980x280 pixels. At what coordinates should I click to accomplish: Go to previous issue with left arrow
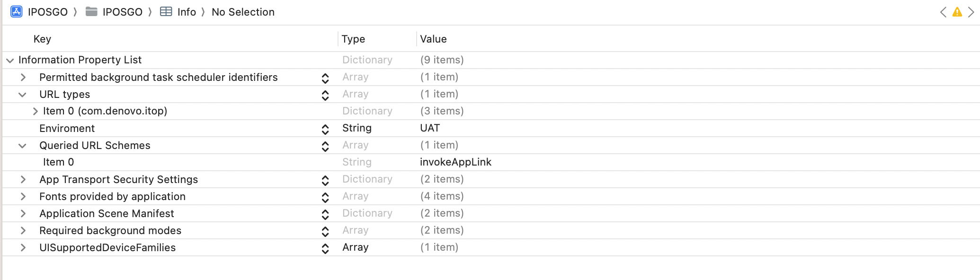(943, 12)
